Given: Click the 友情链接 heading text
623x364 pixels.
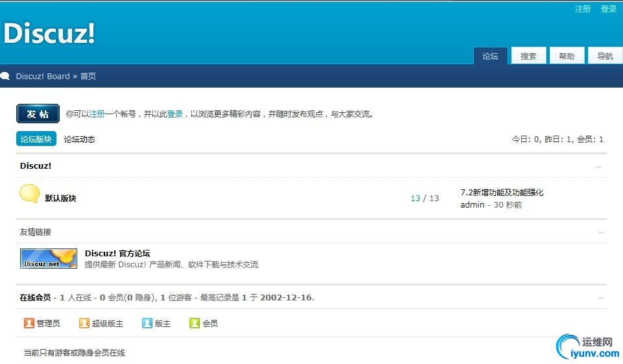Looking at the screenshot, I should [x=35, y=232].
